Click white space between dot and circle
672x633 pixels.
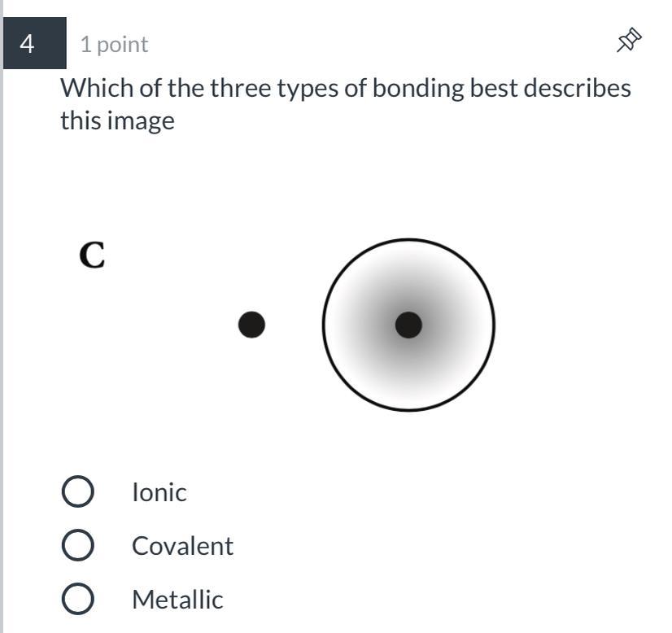[294, 325]
